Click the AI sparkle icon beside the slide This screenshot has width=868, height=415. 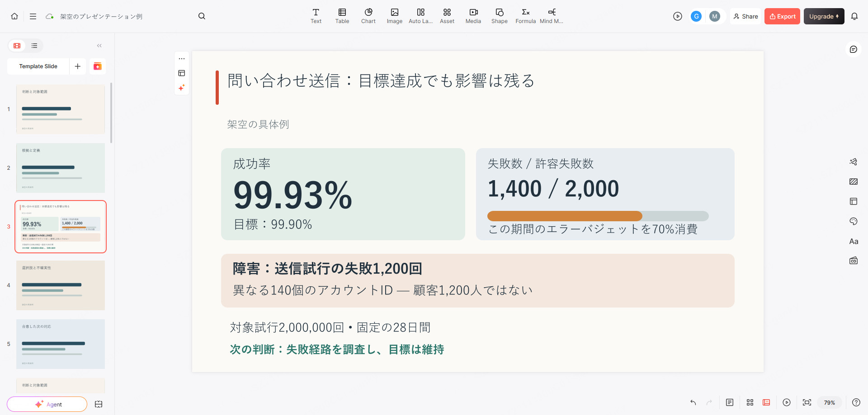182,88
